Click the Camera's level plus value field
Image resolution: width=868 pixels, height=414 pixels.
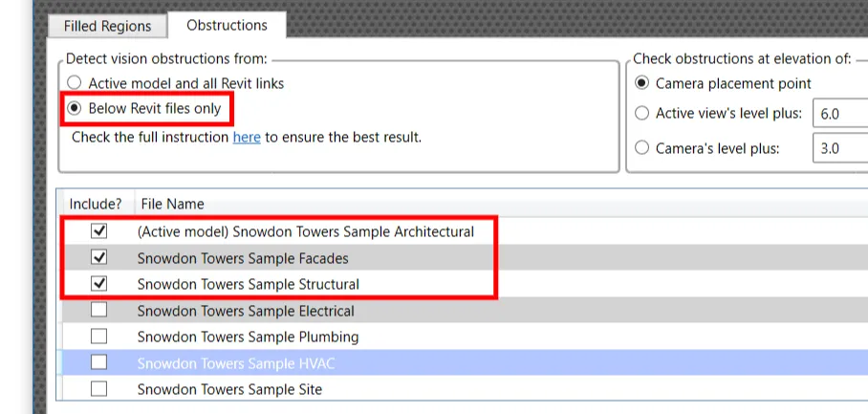[839, 148]
